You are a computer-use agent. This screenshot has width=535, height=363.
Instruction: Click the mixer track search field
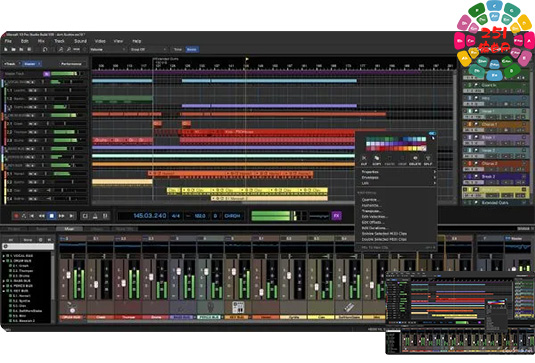(28, 246)
